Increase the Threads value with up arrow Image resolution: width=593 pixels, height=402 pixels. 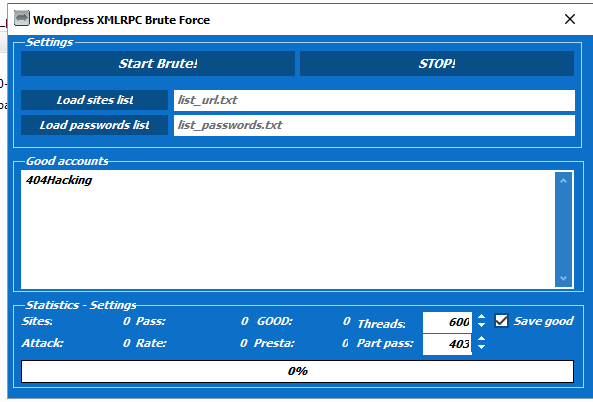[x=481, y=317]
